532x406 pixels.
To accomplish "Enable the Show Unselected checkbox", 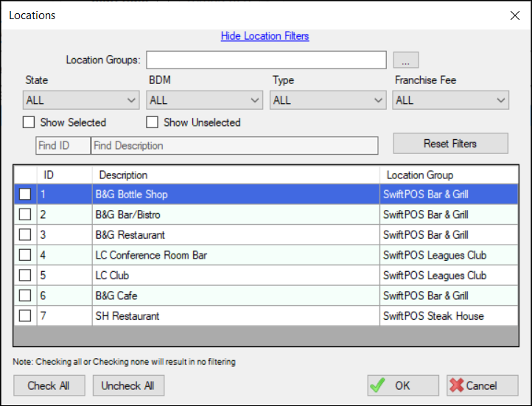I will [x=153, y=122].
